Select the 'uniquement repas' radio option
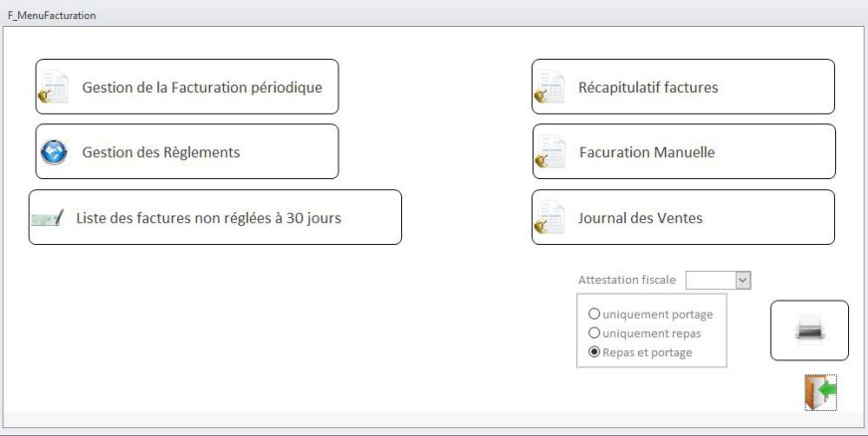 point(595,333)
